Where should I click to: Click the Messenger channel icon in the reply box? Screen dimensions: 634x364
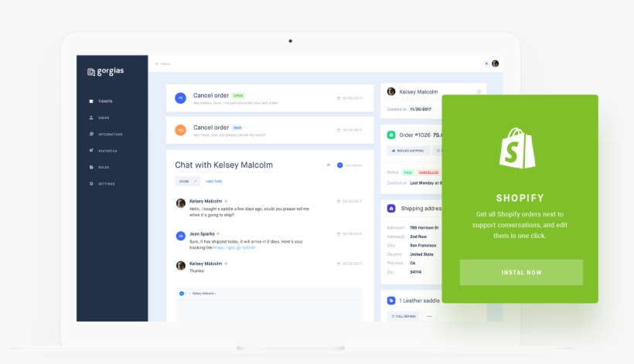coord(182,294)
